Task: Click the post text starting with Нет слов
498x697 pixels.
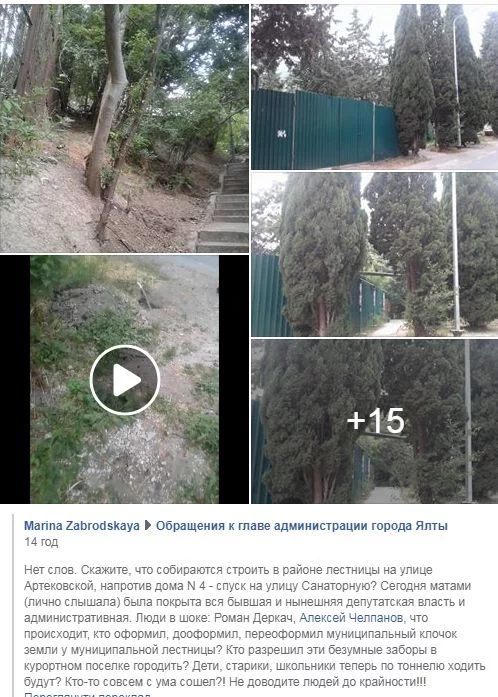Action: point(255,626)
